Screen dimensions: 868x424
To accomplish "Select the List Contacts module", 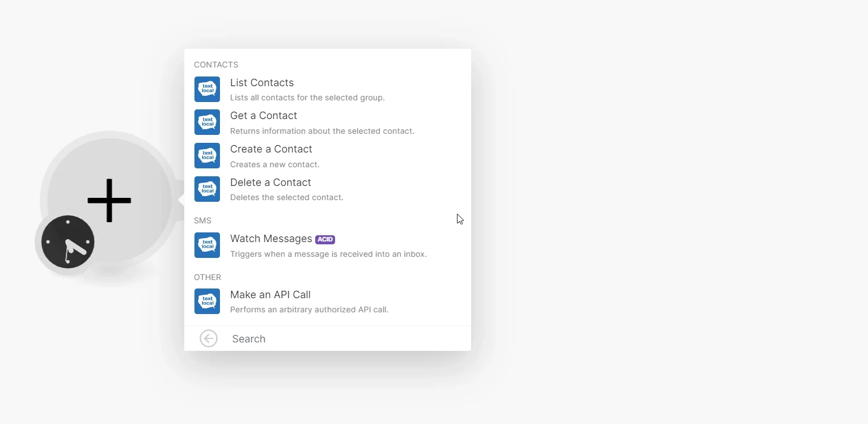I will point(328,90).
